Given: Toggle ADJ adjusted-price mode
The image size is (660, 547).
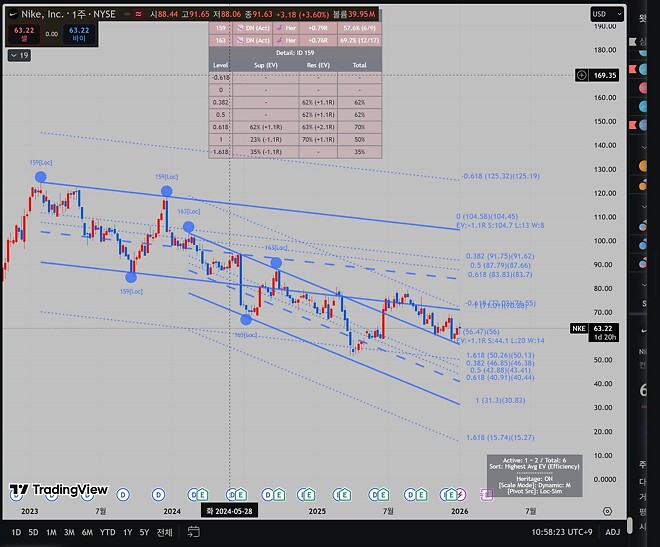Looking at the screenshot, I should tap(612, 532).
